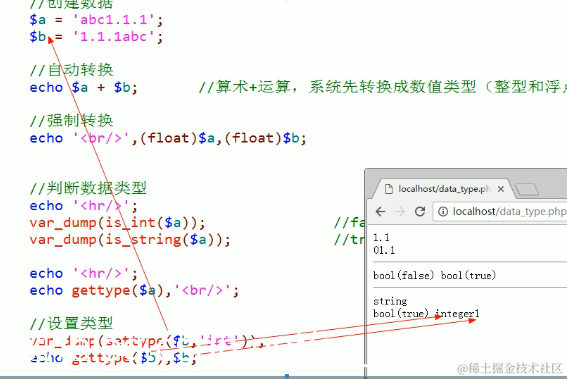Click the line var_dump(is_int($a));
This screenshot has width=567, height=379.
(x=117, y=223)
